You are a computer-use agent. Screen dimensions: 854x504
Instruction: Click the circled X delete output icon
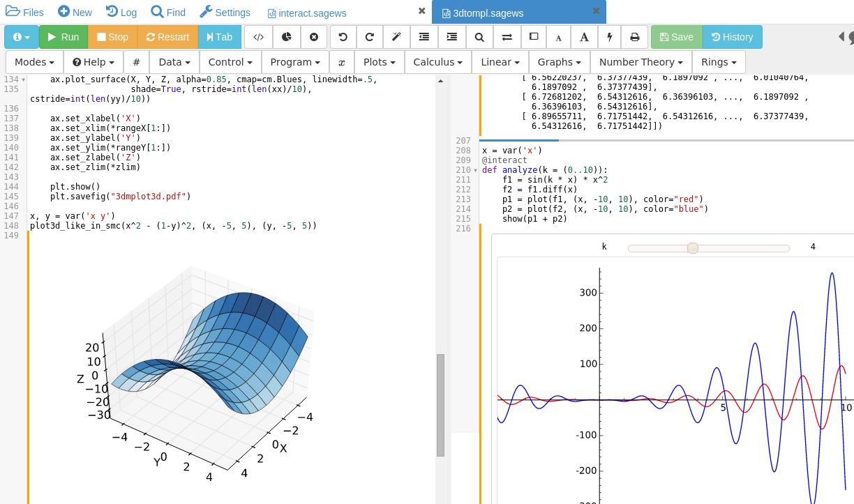[314, 37]
